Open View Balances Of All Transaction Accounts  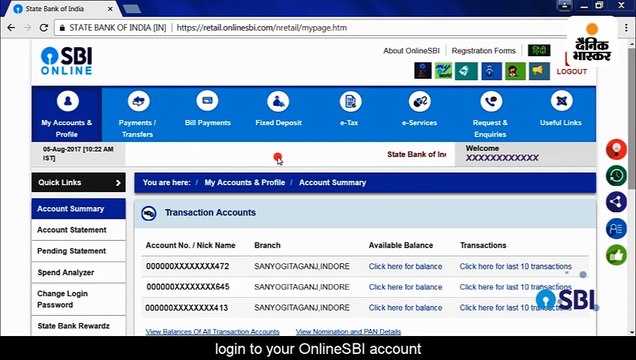click(213, 332)
